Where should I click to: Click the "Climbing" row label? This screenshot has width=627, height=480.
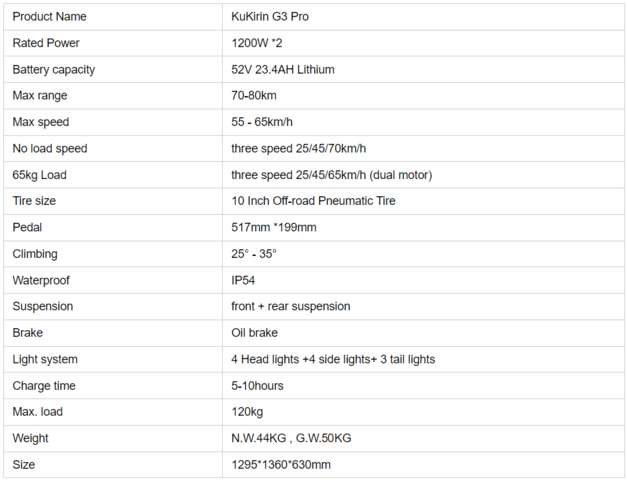click(x=35, y=254)
